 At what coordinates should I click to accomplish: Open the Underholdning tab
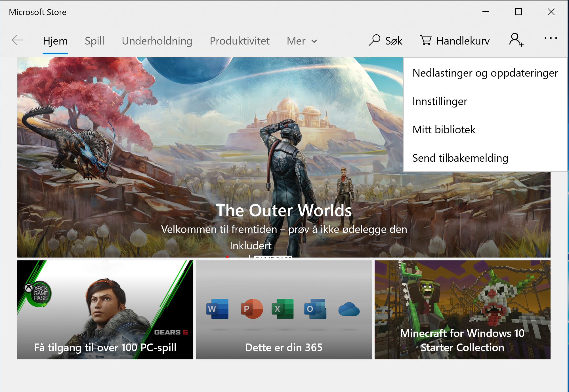click(x=157, y=41)
